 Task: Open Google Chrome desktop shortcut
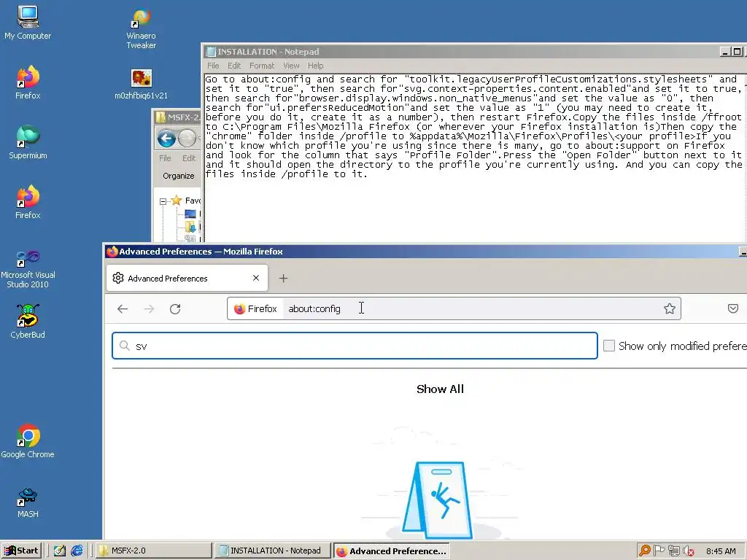pos(28,441)
